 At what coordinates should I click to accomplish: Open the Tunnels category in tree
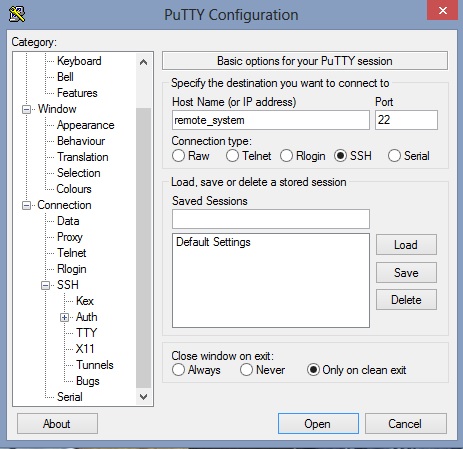click(95, 365)
